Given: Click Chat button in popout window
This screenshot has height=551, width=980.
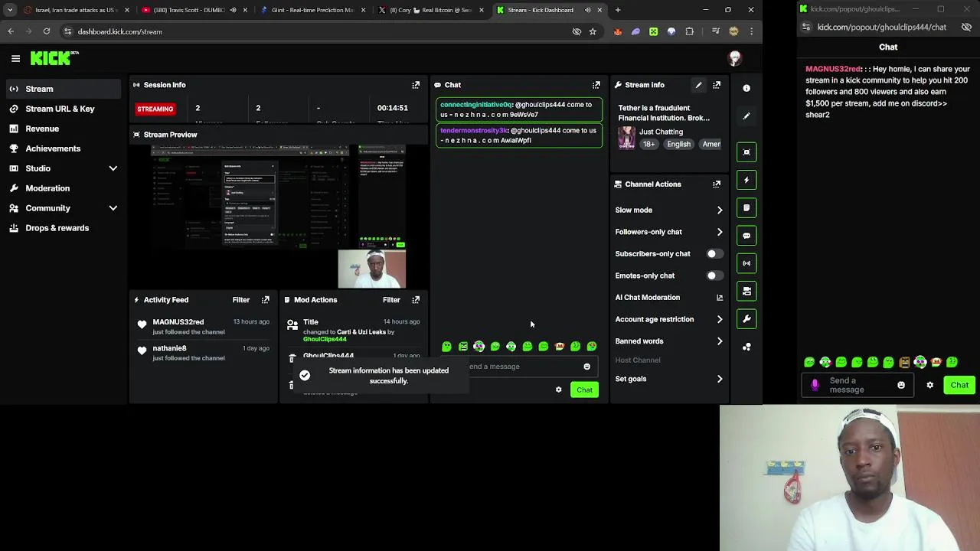Looking at the screenshot, I should pos(959,385).
